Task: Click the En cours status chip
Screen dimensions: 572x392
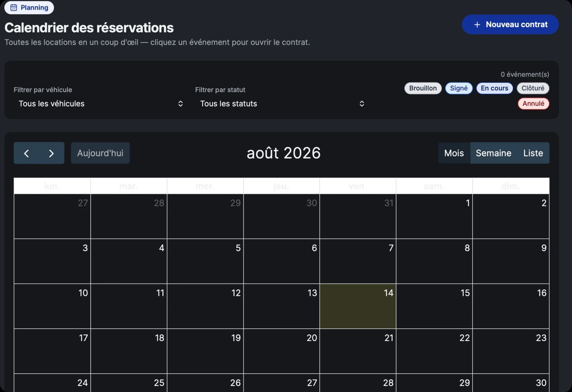Action: [x=494, y=88]
